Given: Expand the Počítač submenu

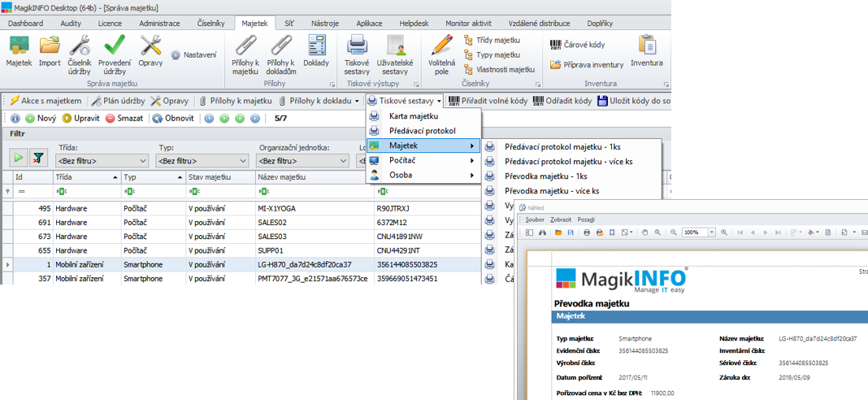Looking at the screenshot, I should (423, 161).
